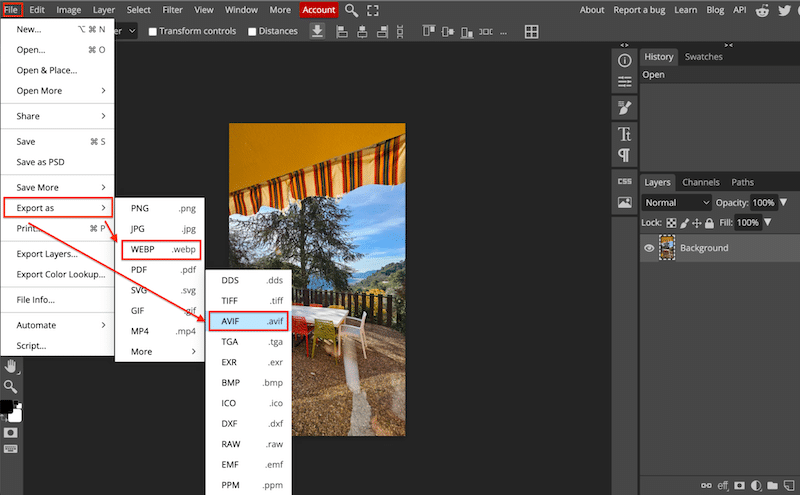Switch to the Channels tab
The height and width of the screenshot is (495, 800).
[700, 183]
